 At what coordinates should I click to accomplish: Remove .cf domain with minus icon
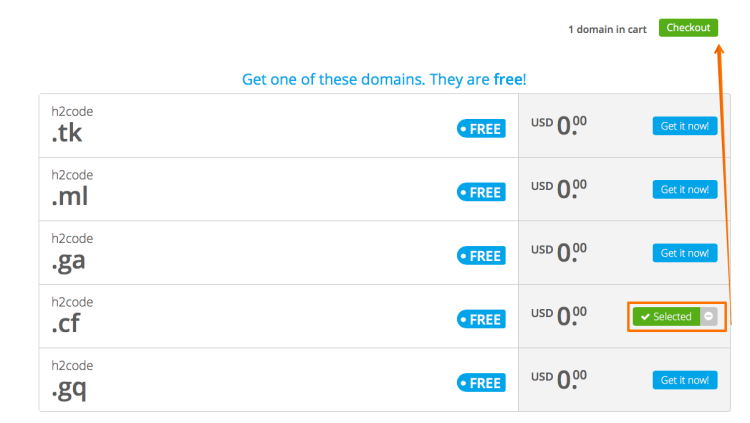[709, 317]
